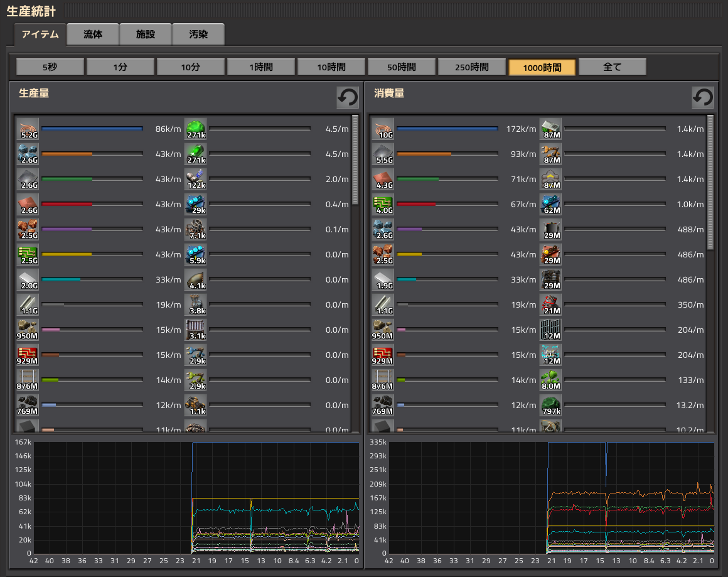The image size is (728, 577).
Task: Click the teal bar in 生産量 33k/m row
Action: pyautogui.click(x=61, y=279)
